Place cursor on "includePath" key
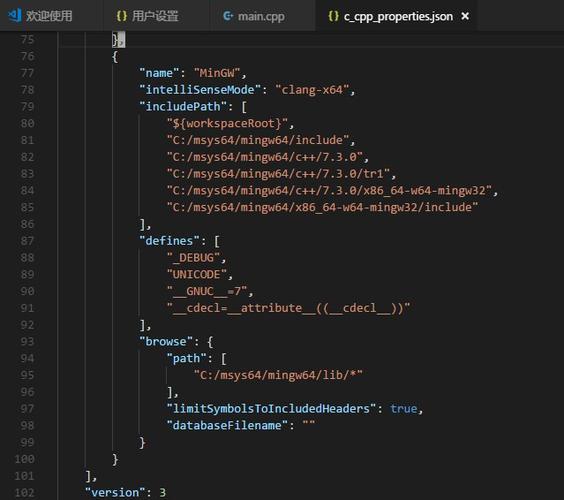The width and height of the screenshot is (564, 500). (x=183, y=106)
